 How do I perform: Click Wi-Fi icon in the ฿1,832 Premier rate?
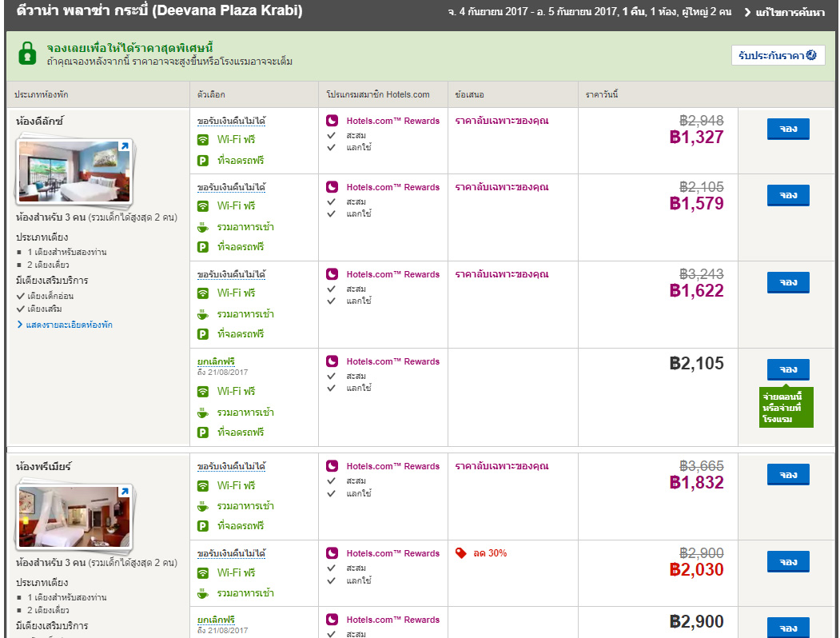[203, 485]
